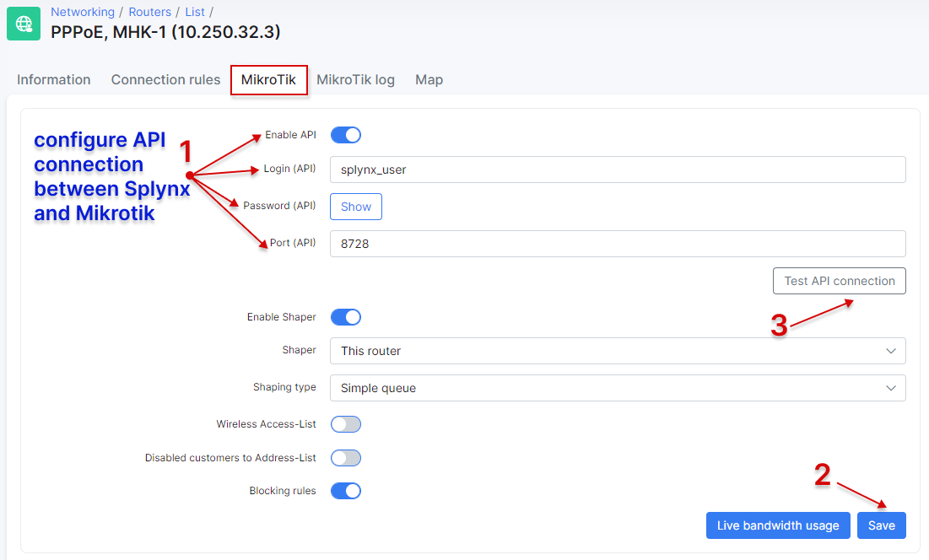View the MikroTik log tab

(355, 79)
